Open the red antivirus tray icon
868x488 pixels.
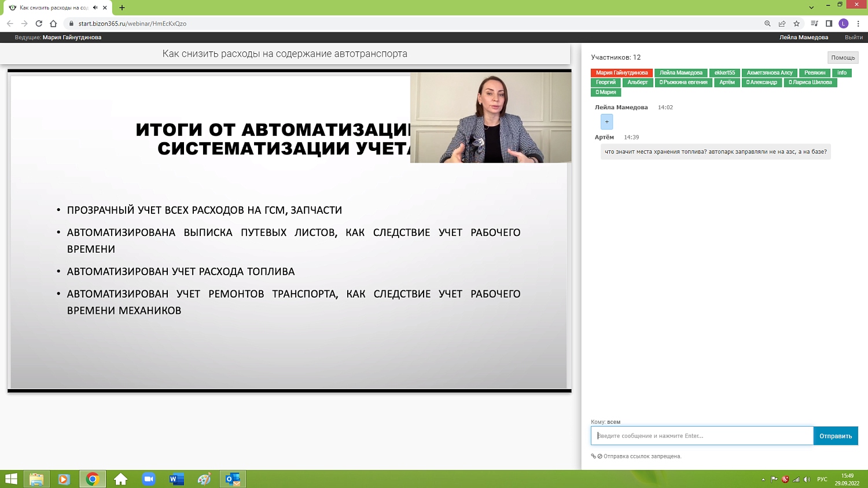click(785, 479)
